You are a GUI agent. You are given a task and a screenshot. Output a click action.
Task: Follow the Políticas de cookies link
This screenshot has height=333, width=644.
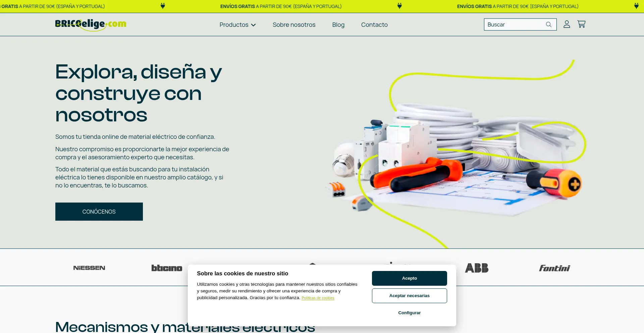(x=318, y=298)
